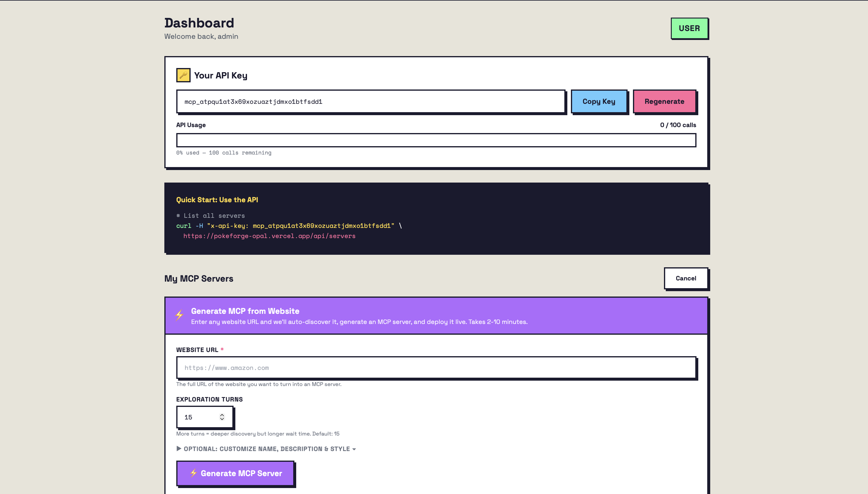Open the pokeforge api/servers URL
Viewport: 868px width, 494px height.
(269, 236)
